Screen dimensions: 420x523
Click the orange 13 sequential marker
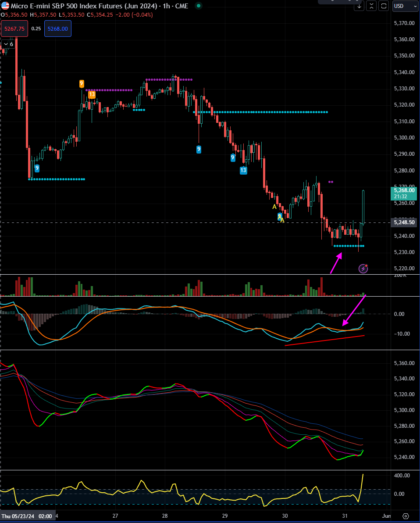(92, 95)
